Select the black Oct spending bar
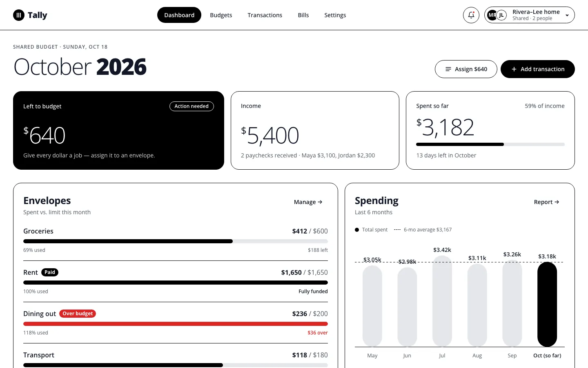This screenshot has width=588, height=368. tap(547, 305)
